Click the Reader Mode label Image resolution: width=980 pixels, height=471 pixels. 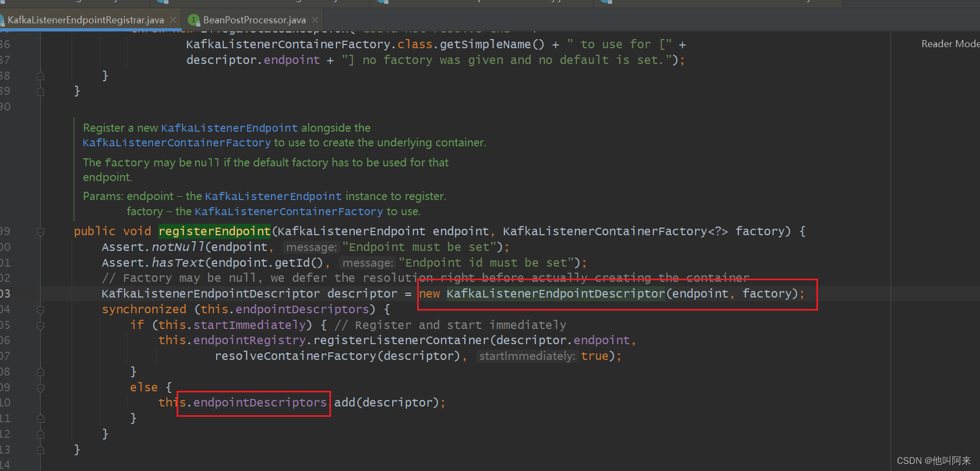pos(950,44)
